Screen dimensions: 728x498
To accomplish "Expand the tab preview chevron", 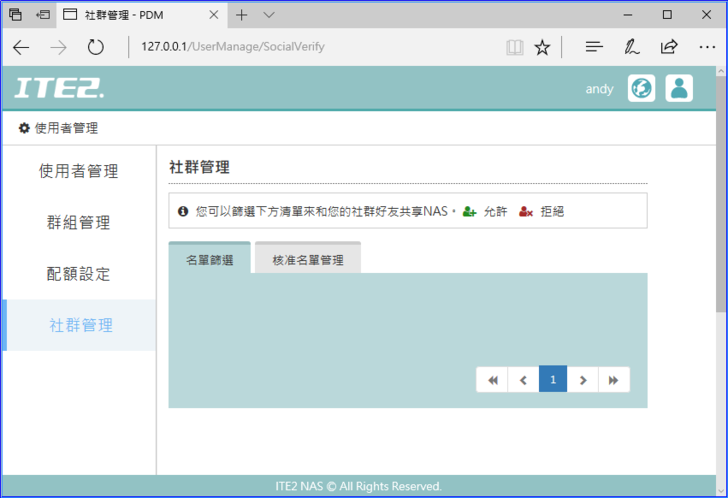I will coord(269,15).
